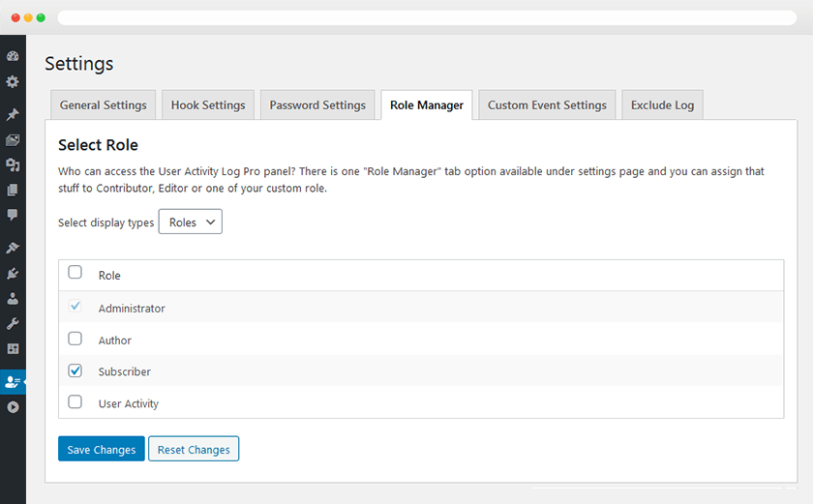The image size is (813, 504).
Task: Switch to the General Settings tab
Action: pos(104,105)
